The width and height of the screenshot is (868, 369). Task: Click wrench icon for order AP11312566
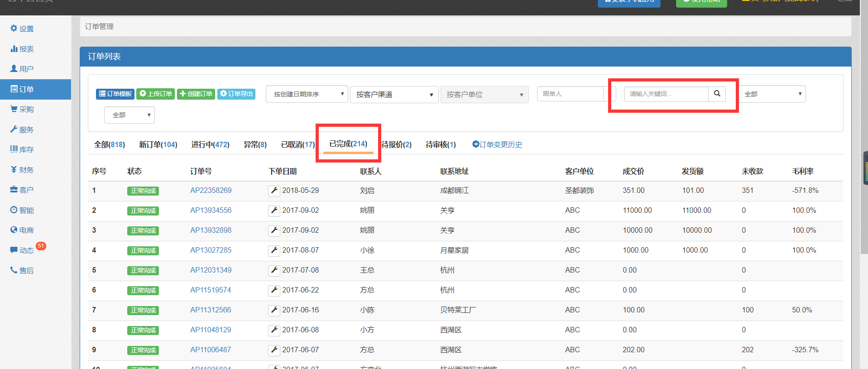[x=273, y=310]
